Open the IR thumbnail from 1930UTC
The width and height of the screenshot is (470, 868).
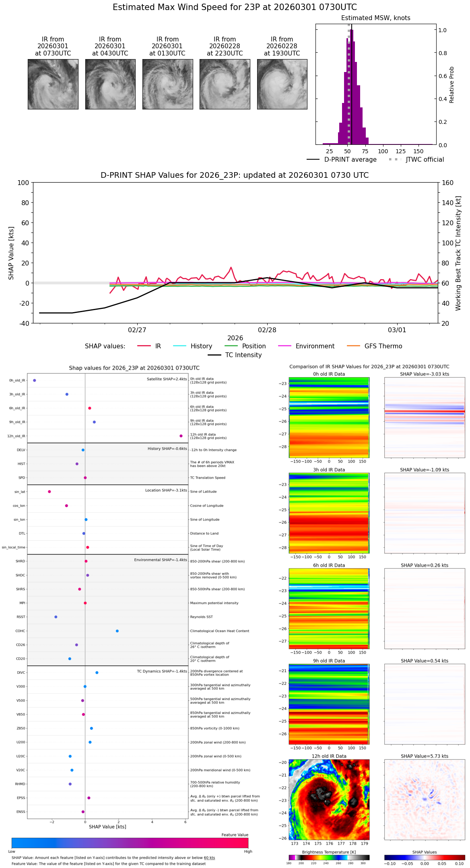click(282, 84)
